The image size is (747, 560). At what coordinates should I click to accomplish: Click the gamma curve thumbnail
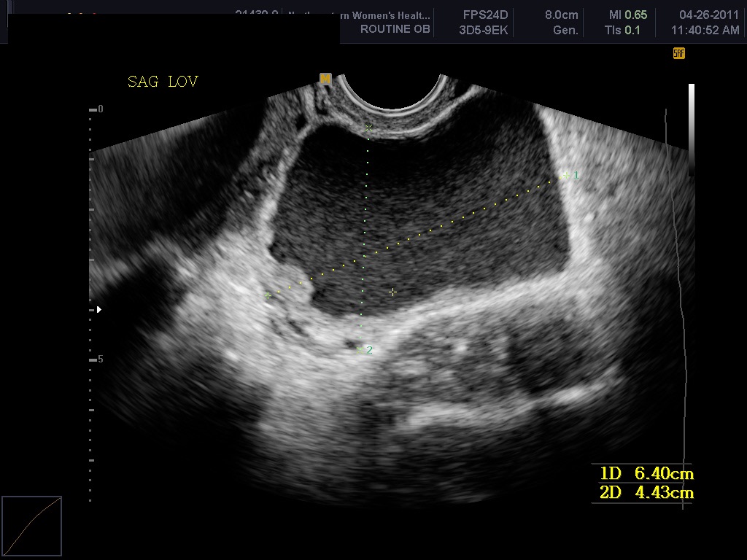coord(31,526)
